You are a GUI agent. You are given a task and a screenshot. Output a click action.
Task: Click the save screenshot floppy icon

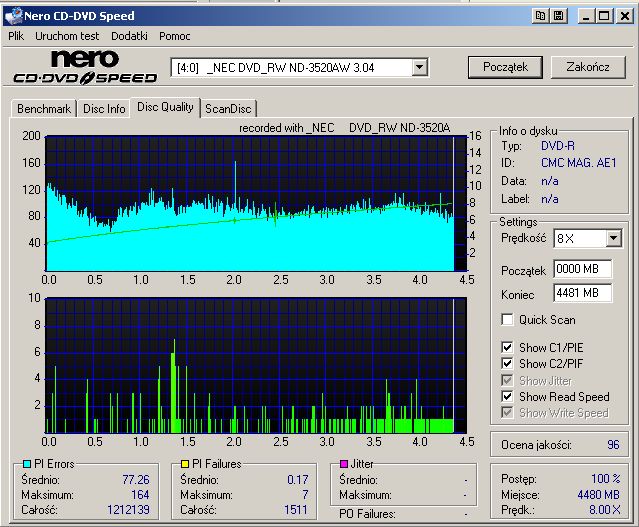(x=559, y=16)
